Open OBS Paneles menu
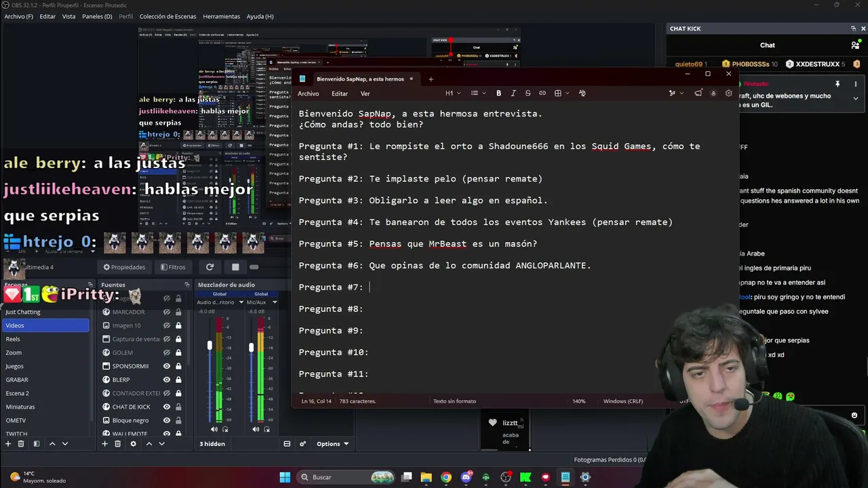 (97, 16)
